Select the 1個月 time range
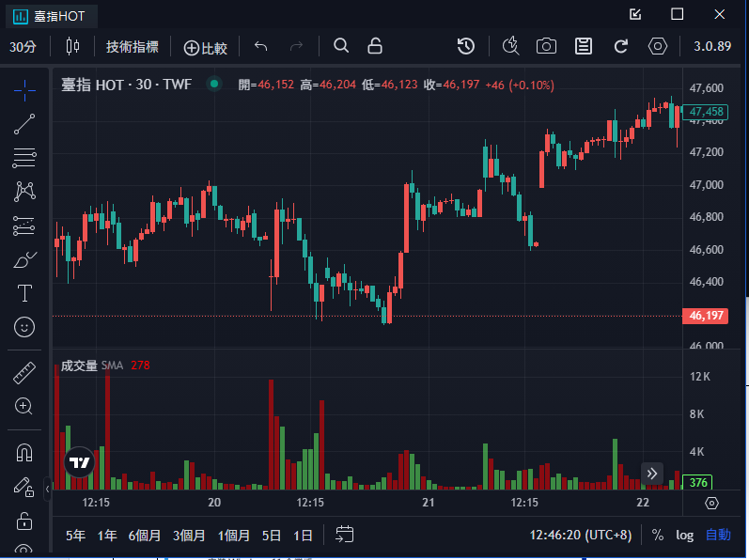This screenshot has height=560, width=749. (x=234, y=536)
